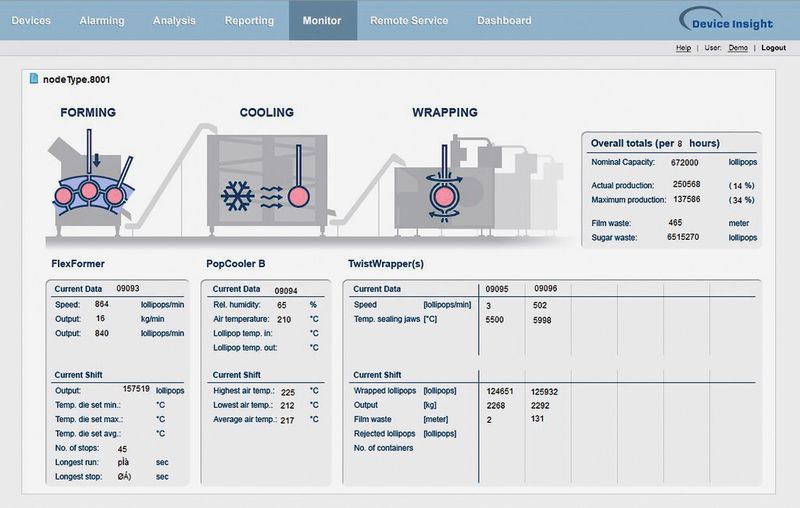Select the Monitor tab
800x508 pixels.
click(x=322, y=20)
